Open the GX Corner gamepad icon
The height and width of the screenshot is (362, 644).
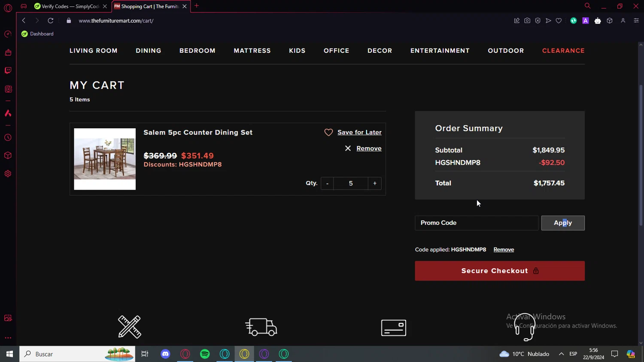(x=24, y=6)
